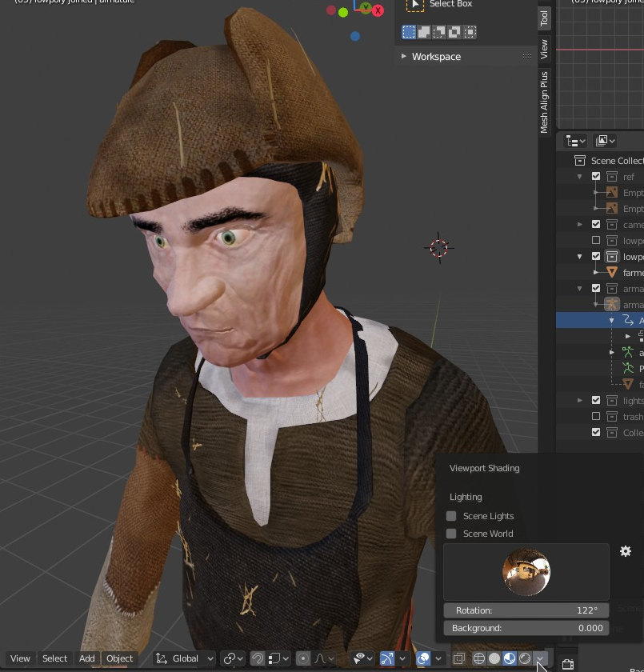Open the View menu

coord(20,658)
